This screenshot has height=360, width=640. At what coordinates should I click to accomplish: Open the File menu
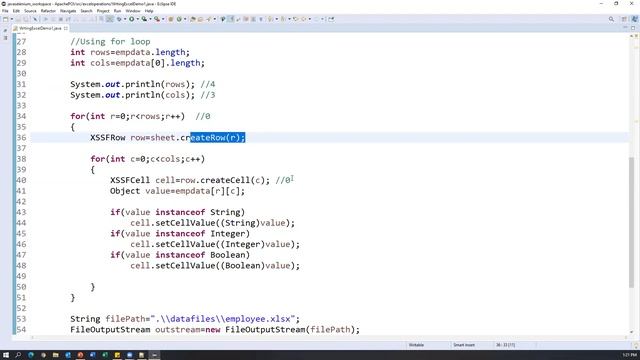5,11
